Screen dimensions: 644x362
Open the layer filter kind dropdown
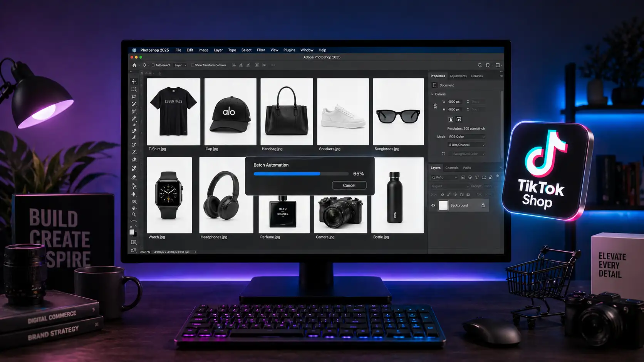point(444,177)
